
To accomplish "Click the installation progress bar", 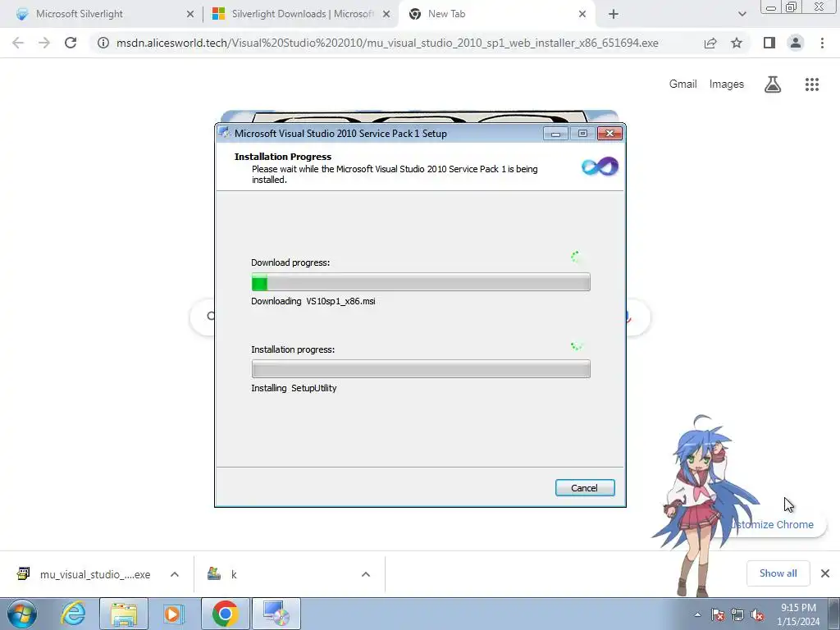I will [421, 368].
